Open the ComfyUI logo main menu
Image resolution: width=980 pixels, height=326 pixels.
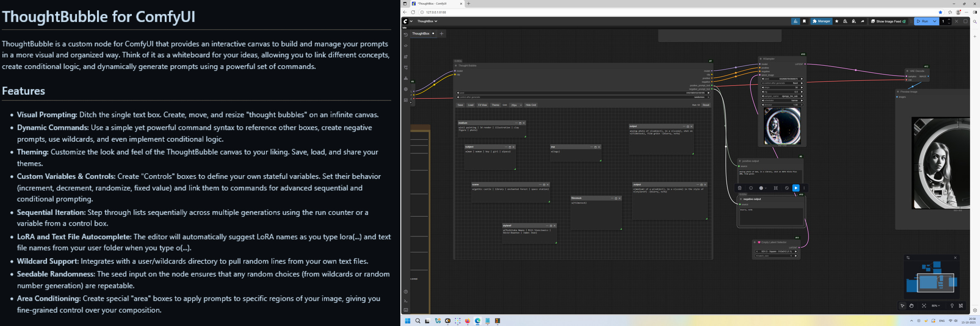click(x=406, y=21)
